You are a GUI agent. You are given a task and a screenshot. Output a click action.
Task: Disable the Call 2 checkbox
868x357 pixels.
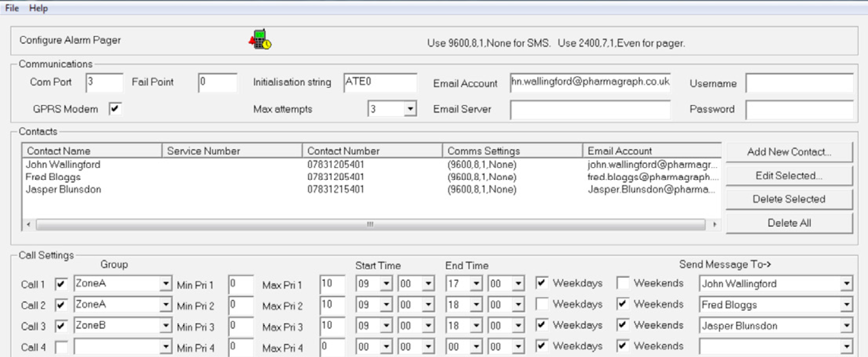pyautogui.click(x=61, y=305)
